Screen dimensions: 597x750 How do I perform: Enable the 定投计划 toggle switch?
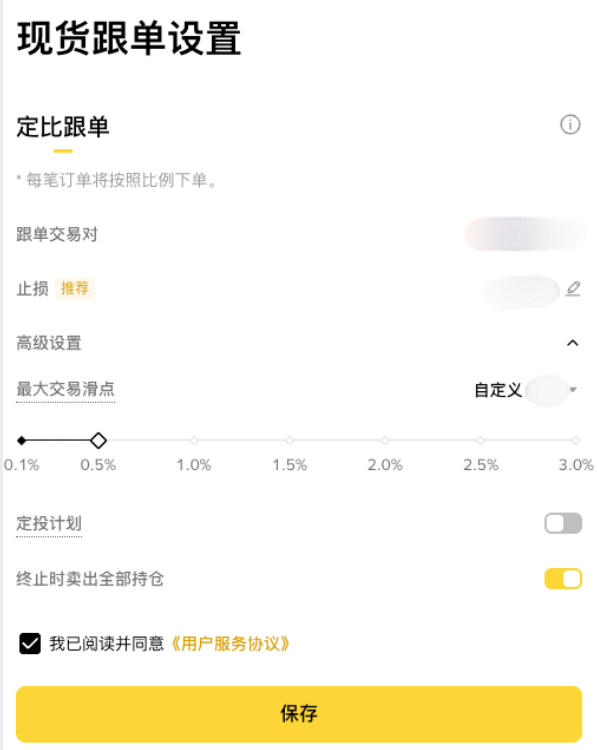point(563,523)
